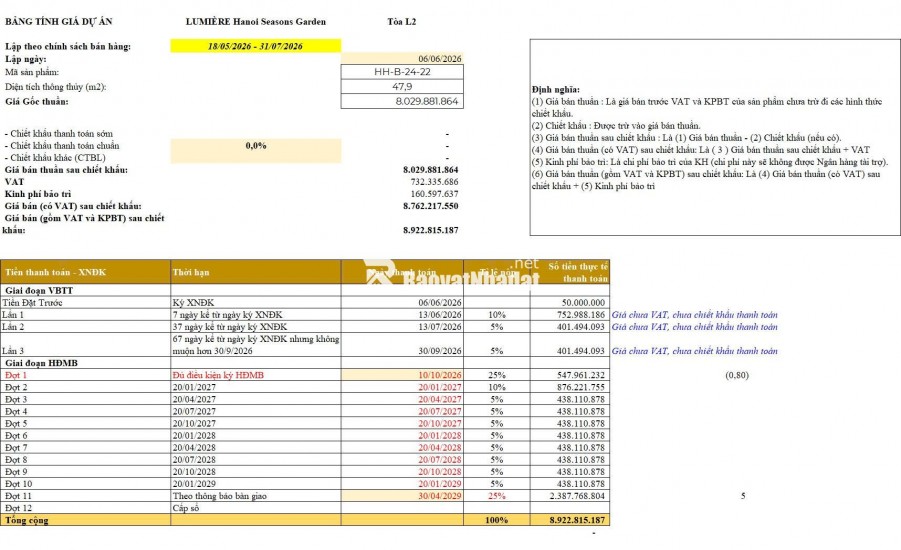Select the 'Tiến thanh toán - XNĐK' header
The width and height of the screenshot is (901, 550).
(85, 272)
